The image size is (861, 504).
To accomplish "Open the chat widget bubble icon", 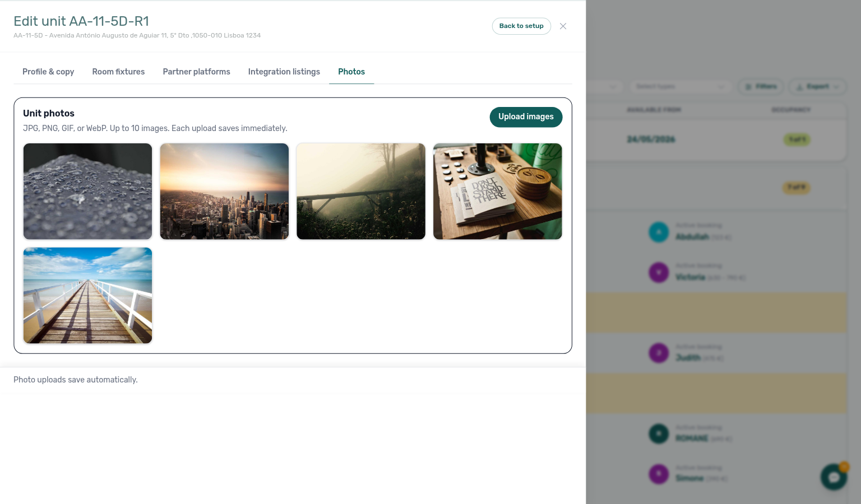I will (x=834, y=477).
